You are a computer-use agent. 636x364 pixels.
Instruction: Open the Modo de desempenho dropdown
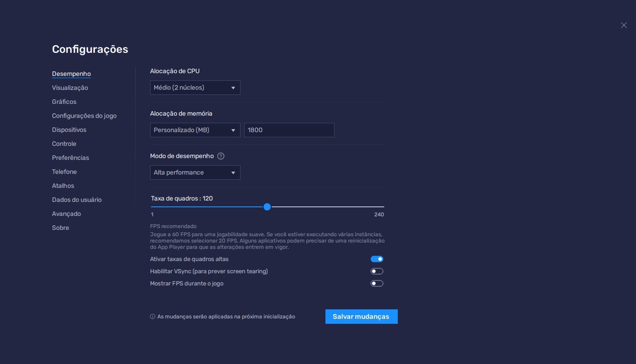[x=195, y=173]
